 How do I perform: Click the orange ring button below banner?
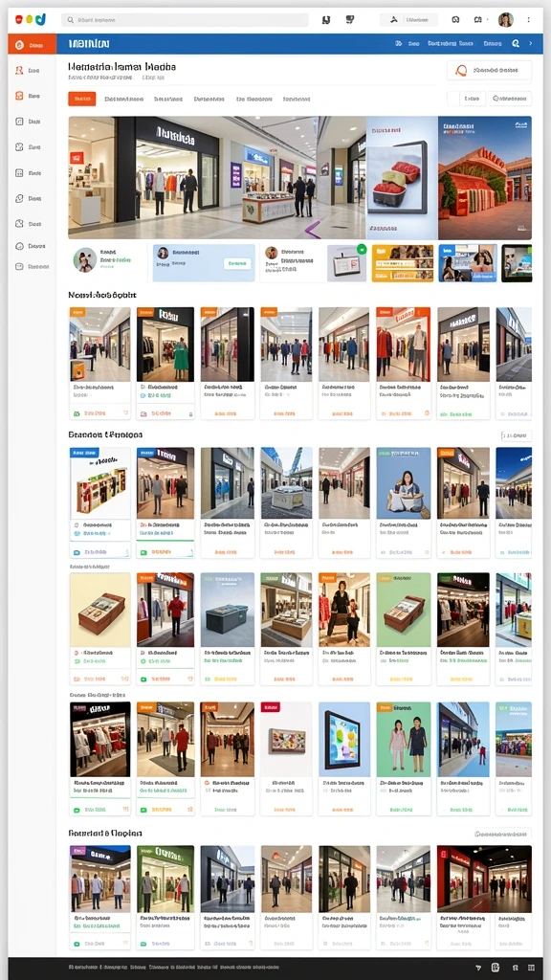click(489, 71)
